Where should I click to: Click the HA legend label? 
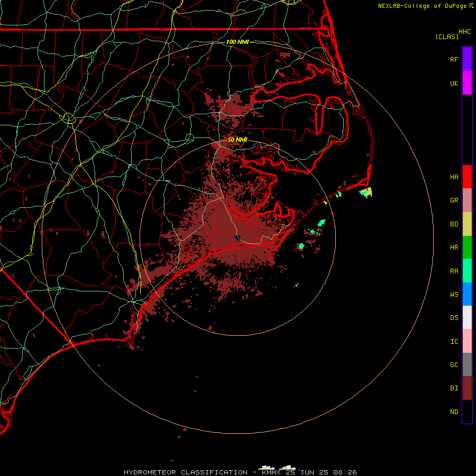[x=454, y=177]
